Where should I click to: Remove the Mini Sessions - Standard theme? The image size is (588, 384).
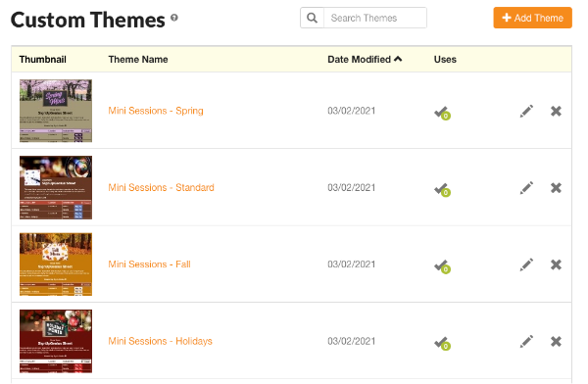pyautogui.click(x=556, y=188)
